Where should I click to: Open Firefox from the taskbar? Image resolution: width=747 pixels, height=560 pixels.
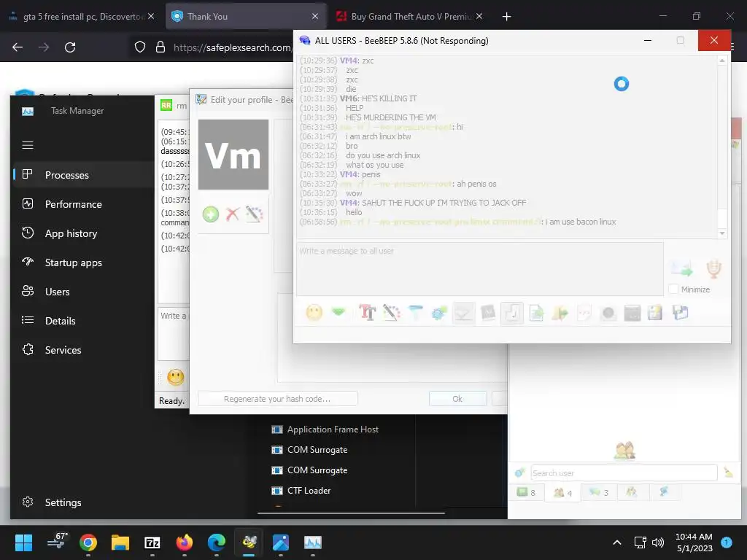[x=185, y=542]
